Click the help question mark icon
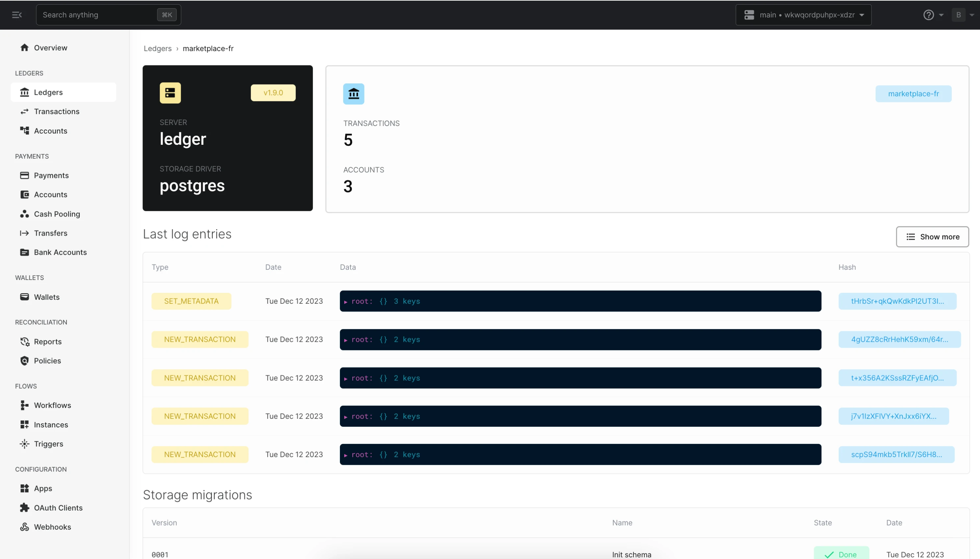Screen dimensions: 980x559 tap(929, 14)
